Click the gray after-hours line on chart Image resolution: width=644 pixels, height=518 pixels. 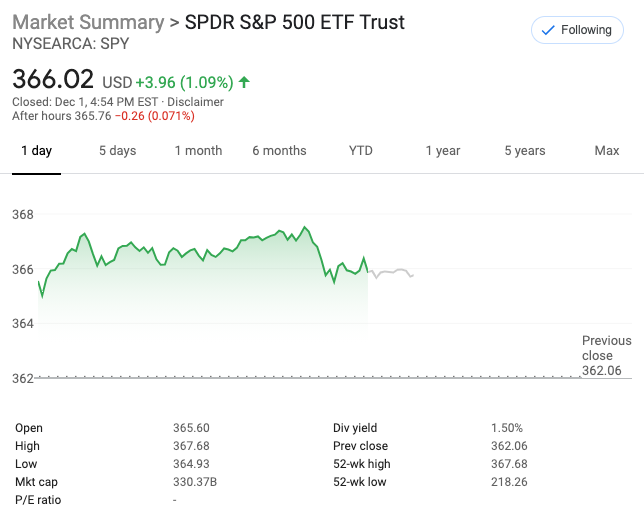coord(395,271)
